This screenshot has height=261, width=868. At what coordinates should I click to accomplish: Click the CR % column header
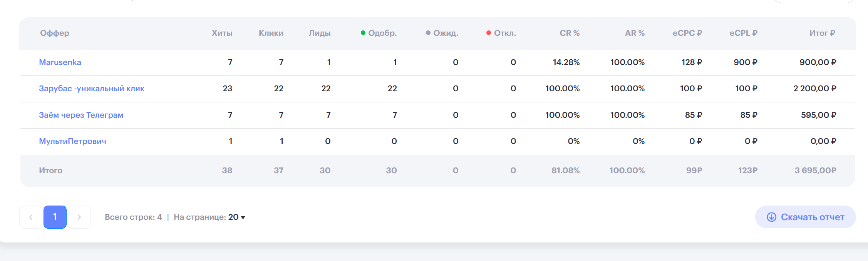[x=570, y=33]
